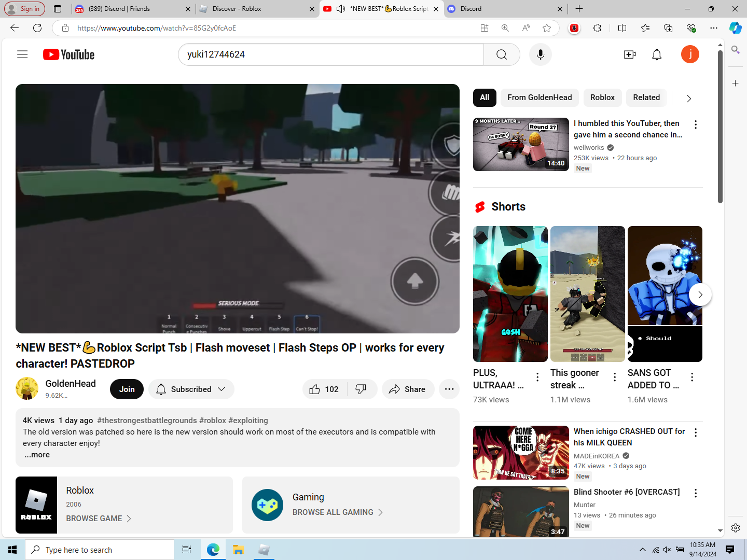Viewport: 747px width, 560px height.
Task: Show next Shorts with arrow
Action: [700, 295]
